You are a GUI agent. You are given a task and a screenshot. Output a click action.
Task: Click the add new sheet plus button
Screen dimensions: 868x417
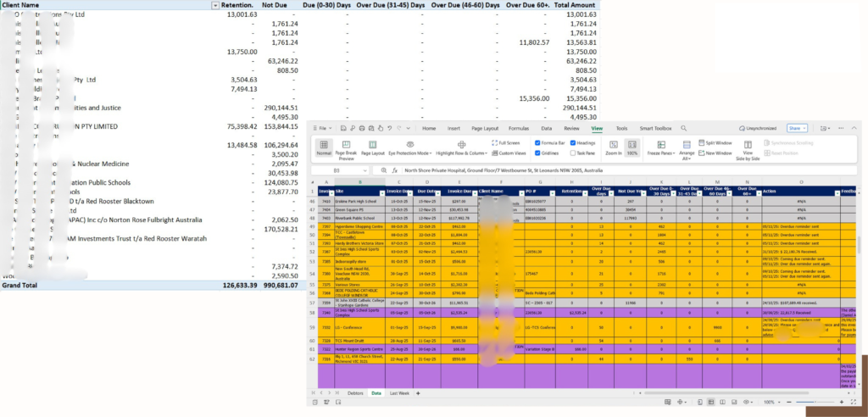pyautogui.click(x=418, y=393)
